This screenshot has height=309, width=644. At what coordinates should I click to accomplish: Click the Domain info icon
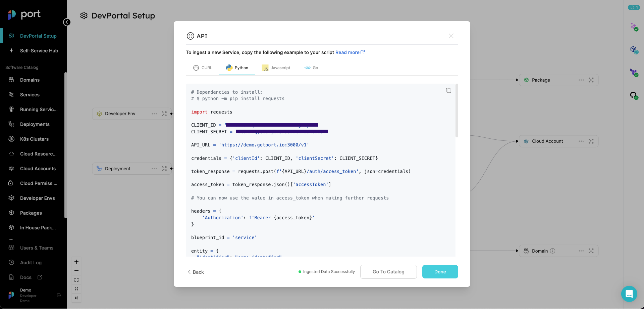coord(553,251)
